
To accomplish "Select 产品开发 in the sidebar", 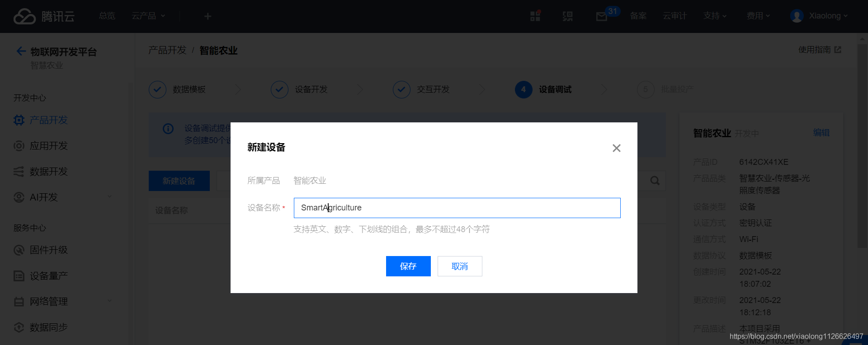I will click(48, 120).
